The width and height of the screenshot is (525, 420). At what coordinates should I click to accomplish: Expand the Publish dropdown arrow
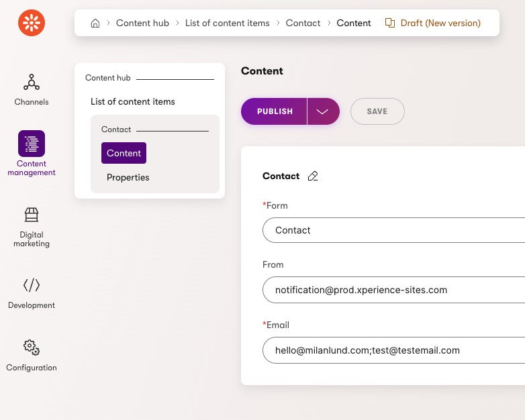click(x=323, y=111)
